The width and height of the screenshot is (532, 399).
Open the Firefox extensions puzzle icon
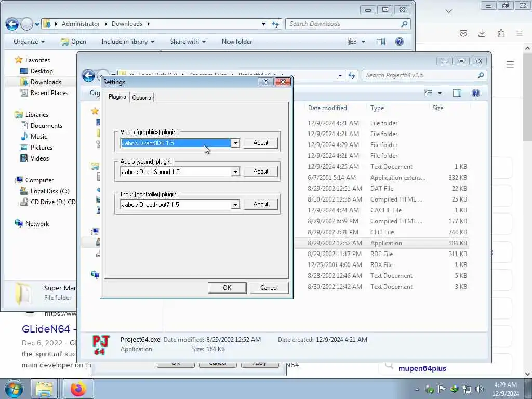coord(501,33)
